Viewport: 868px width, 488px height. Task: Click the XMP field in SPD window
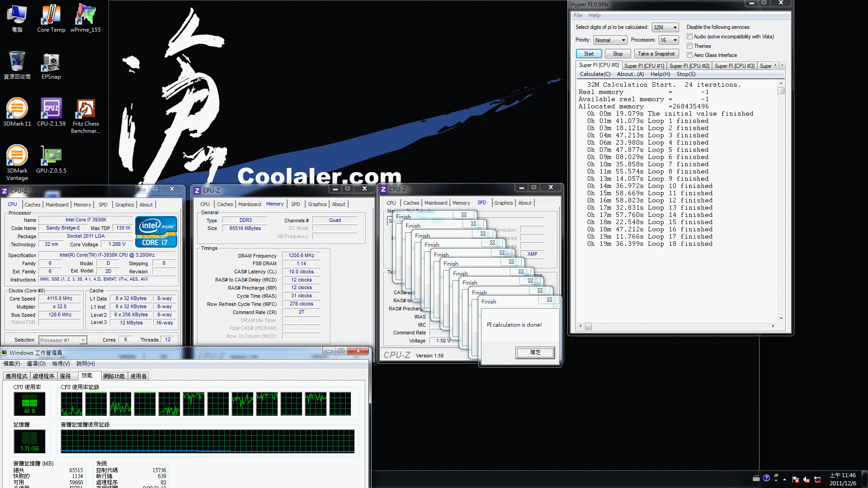pyautogui.click(x=532, y=254)
